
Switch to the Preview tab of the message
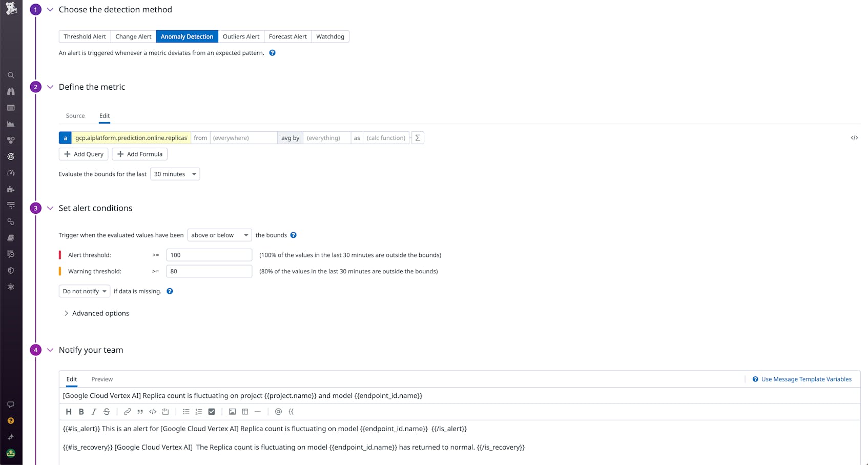point(101,379)
